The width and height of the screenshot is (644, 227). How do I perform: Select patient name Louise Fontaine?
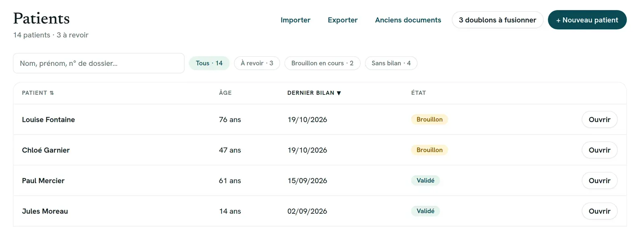click(x=48, y=119)
